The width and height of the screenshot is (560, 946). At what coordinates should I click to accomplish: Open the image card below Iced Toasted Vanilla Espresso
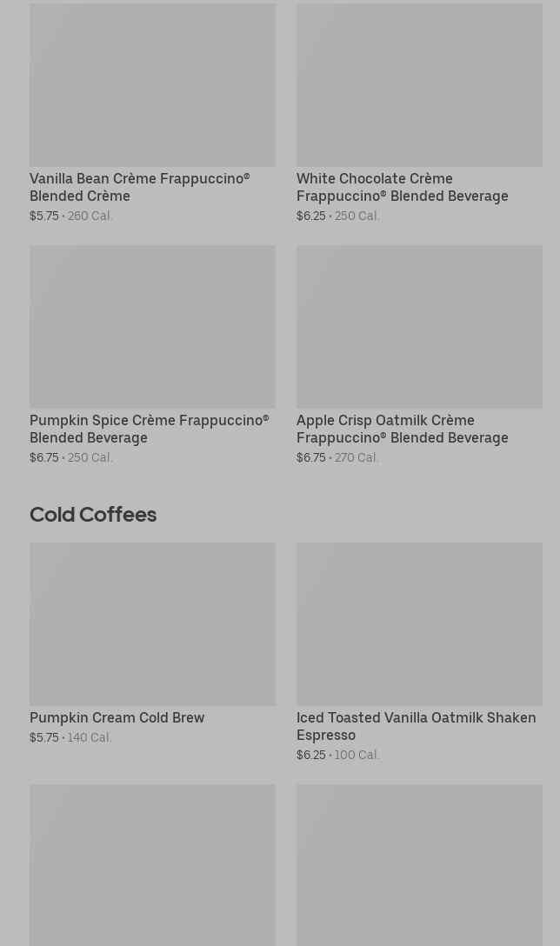click(419, 864)
